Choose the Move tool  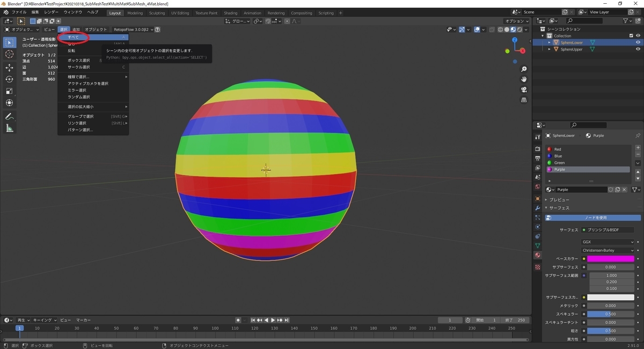(x=9, y=68)
